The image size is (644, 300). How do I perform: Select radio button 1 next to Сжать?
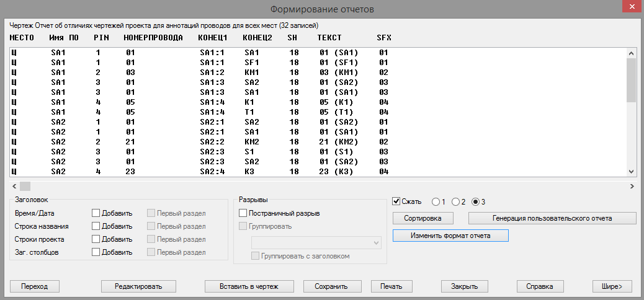435,201
